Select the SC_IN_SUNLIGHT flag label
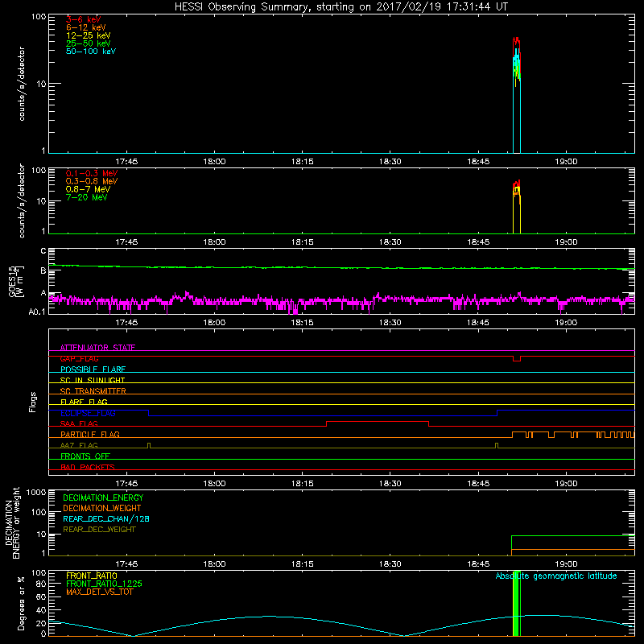 (x=93, y=380)
